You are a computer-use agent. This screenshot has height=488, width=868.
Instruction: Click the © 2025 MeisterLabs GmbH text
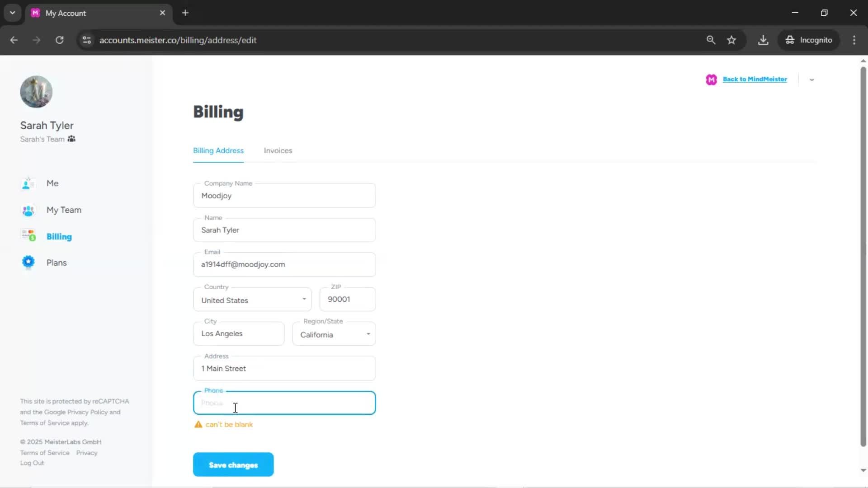tap(61, 442)
